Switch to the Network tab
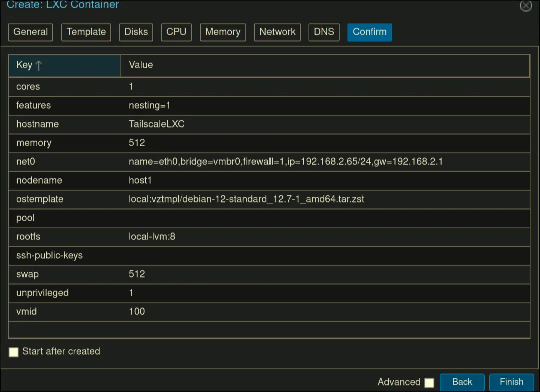 tap(278, 32)
